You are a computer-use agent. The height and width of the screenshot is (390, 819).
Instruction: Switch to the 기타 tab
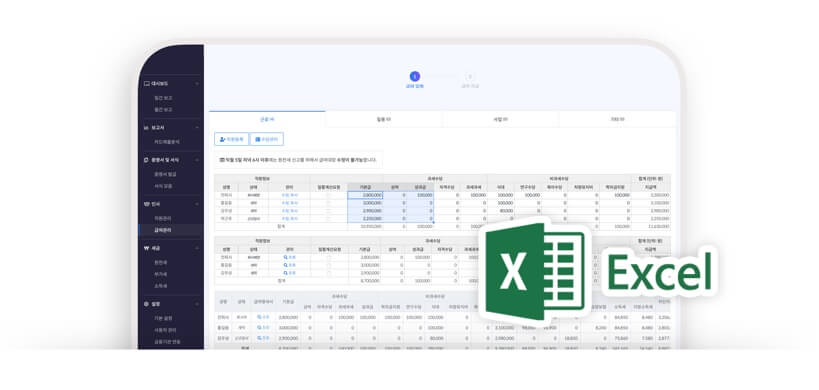point(617,120)
